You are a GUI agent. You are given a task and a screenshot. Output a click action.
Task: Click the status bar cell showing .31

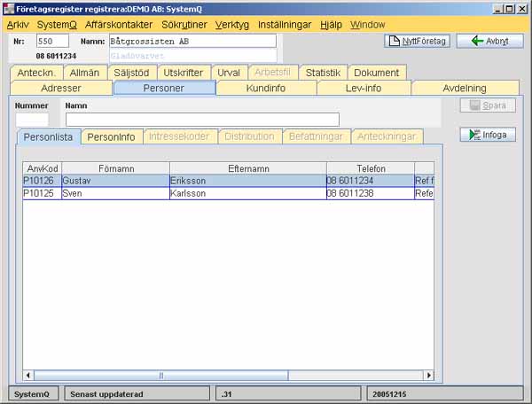pyautogui.click(x=288, y=394)
